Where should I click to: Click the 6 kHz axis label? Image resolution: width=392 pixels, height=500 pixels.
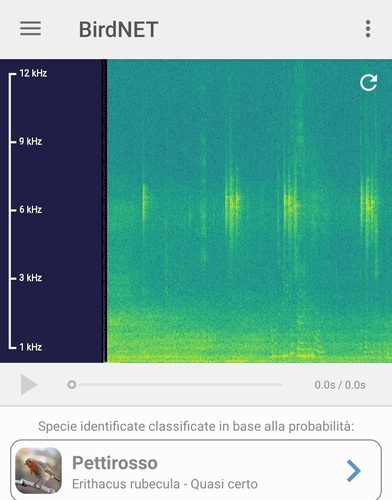point(30,209)
